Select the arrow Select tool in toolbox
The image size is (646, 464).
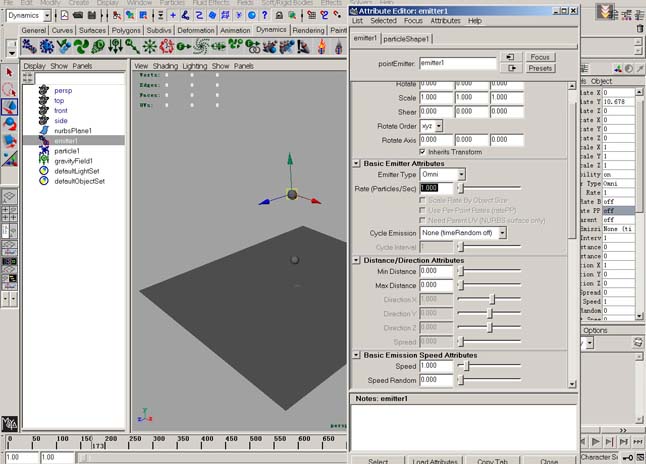coord(9,73)
